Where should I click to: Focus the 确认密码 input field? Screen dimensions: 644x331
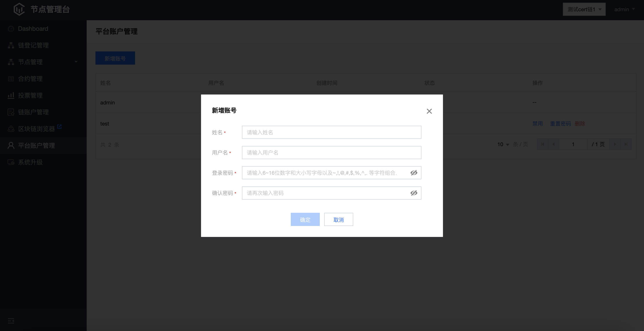pos(331,193)
